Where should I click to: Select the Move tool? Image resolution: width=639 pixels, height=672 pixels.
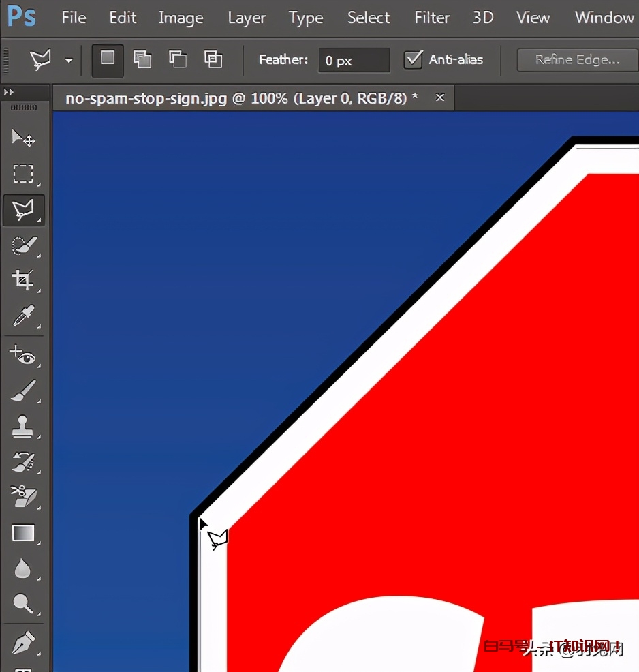click(23, 138)
